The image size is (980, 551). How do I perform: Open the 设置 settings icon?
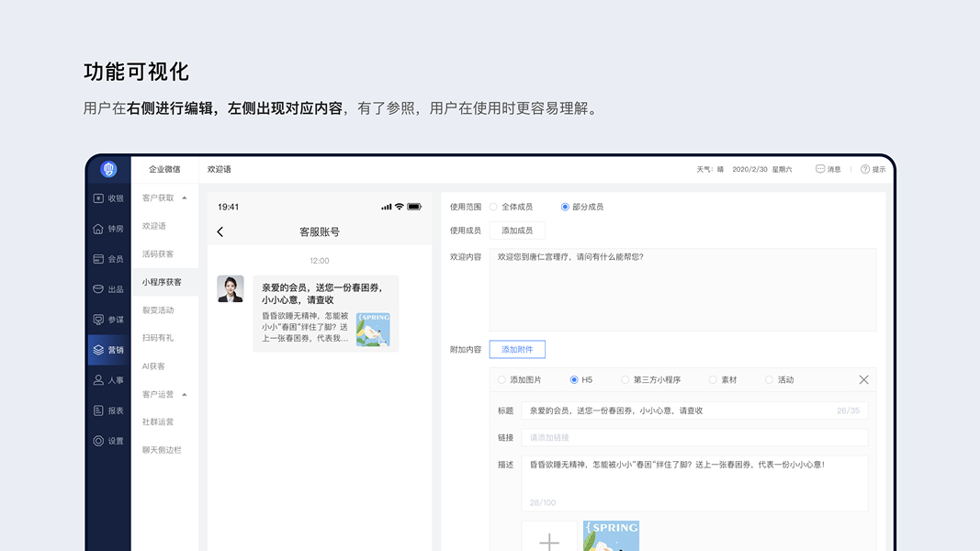coord(98,441)
